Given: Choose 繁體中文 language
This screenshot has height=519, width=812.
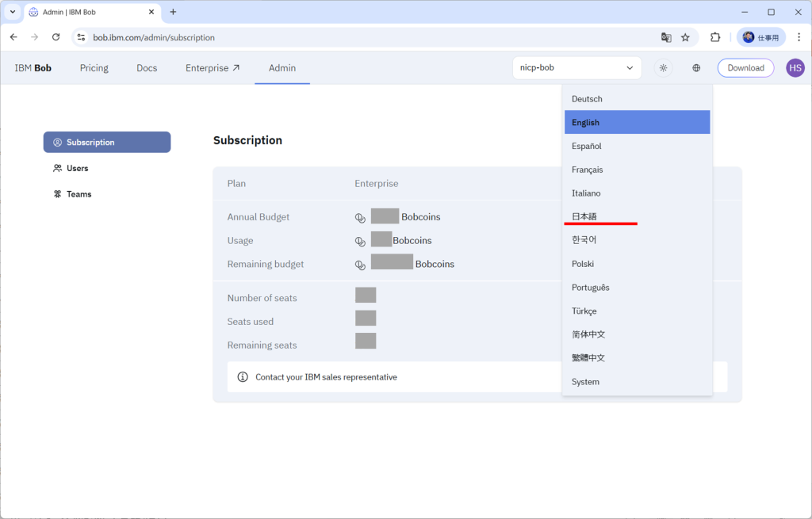Looking at the screenshot, I should 638,358.
